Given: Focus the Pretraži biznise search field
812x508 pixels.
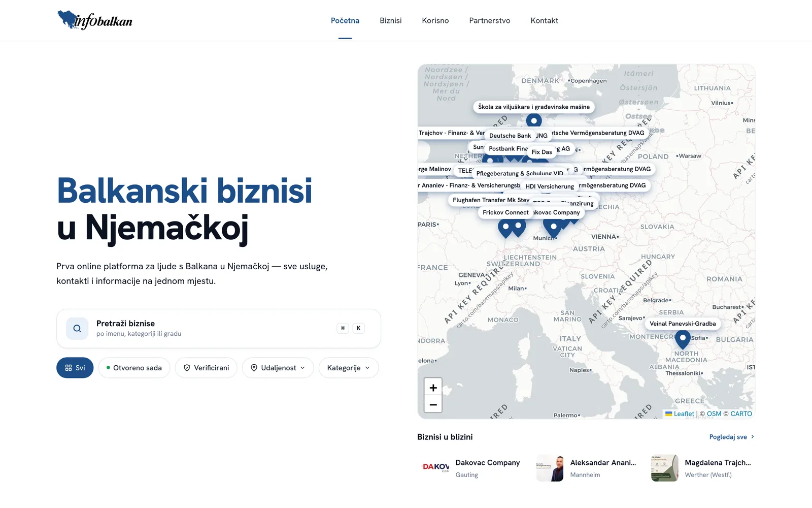Looking at the screenshot, I should point(219,329).
